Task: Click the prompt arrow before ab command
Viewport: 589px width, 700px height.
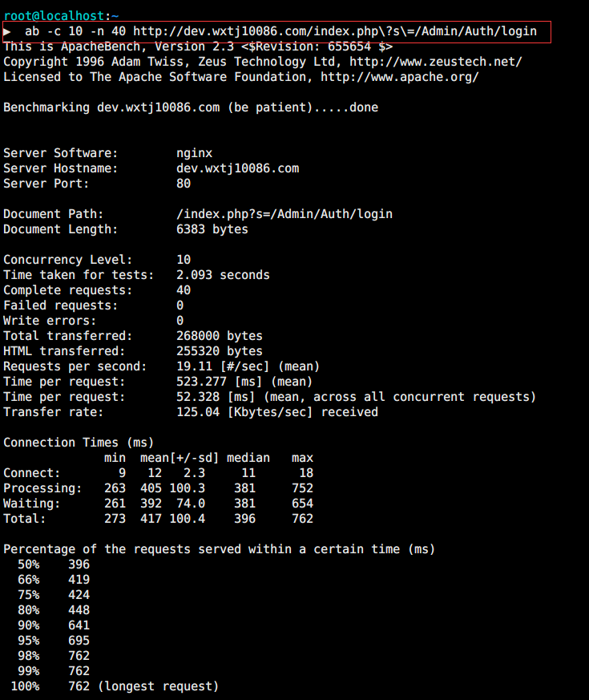Action: 6,32
